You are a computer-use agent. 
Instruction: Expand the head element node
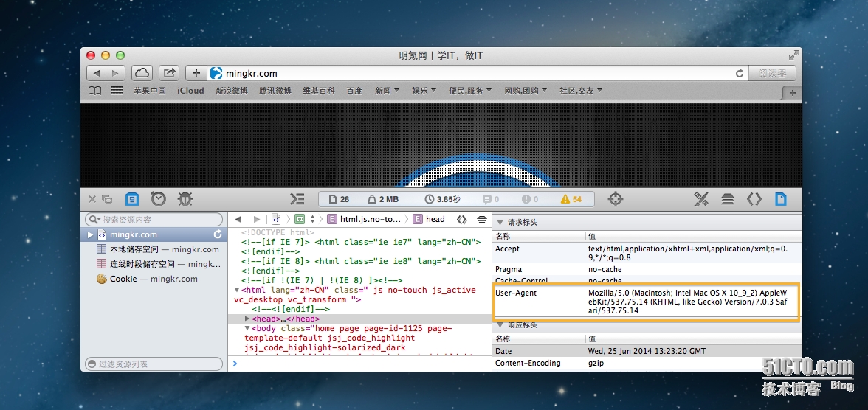(247, 319)
